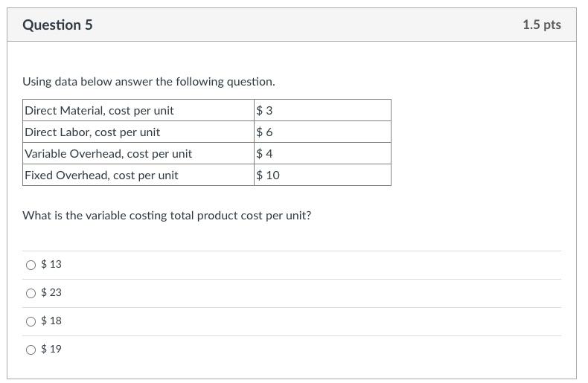Click the 'Using data below' instruction text

(x=149, y=82)
